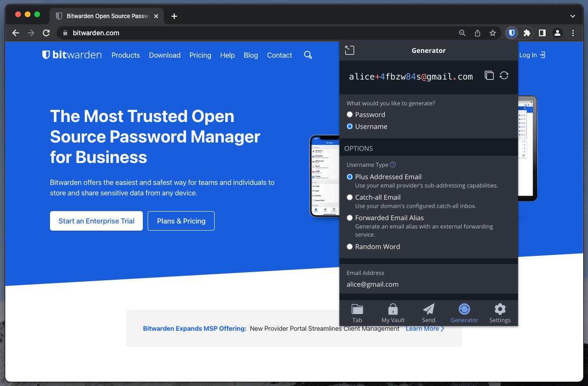Click the Bitwarden logo in the site header
The height and width of the screenshot is (386, 588).
(x=72, y=55)
